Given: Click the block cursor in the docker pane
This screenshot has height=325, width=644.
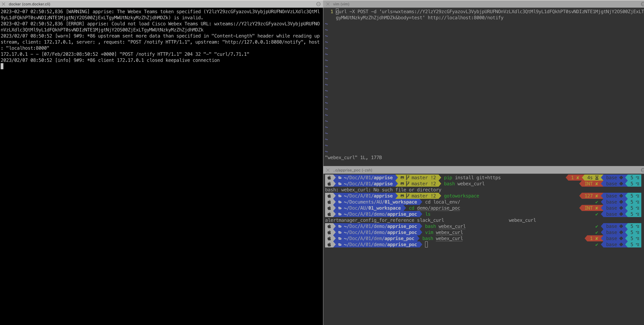Looking at the screenshot, I should [2, 66].
